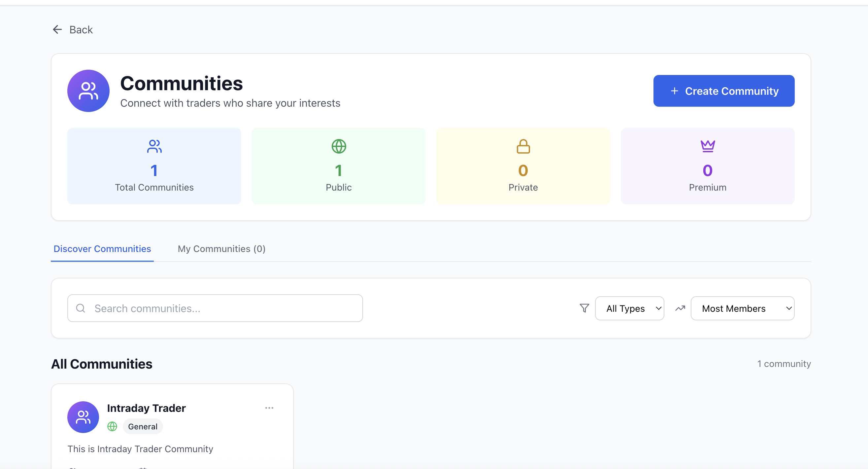This screenshot has width=868, height=469.
Task: Click the purple Communities header avatar icon
Action: pyautogui.click(x=88, y=91)
